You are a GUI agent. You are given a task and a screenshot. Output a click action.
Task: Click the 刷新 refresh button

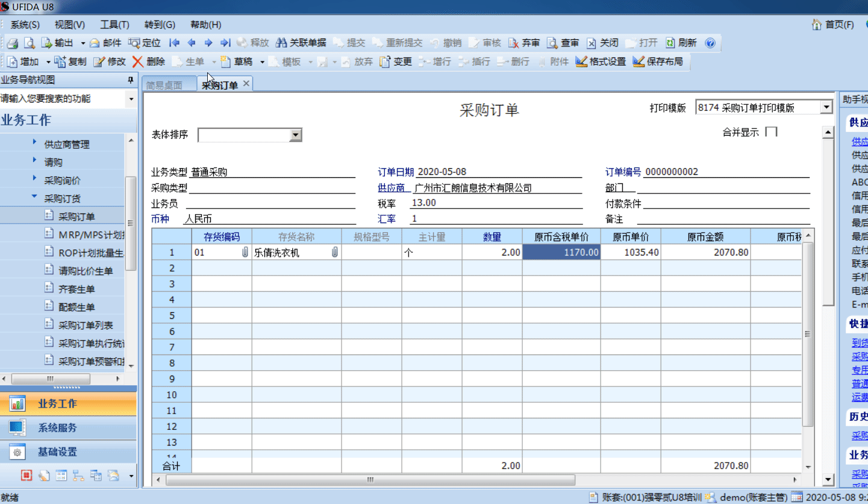click(x=681, y=43)
